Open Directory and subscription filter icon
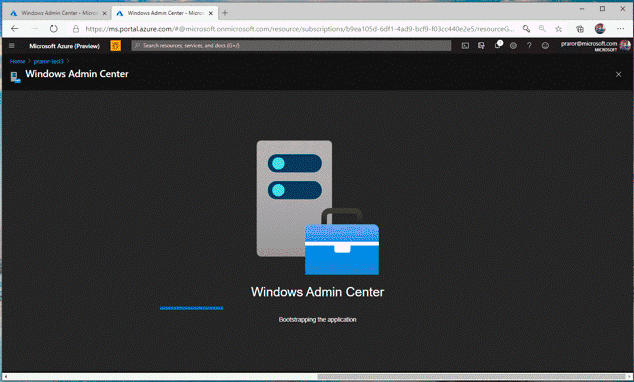634x382 pixels. click(481, 46)
